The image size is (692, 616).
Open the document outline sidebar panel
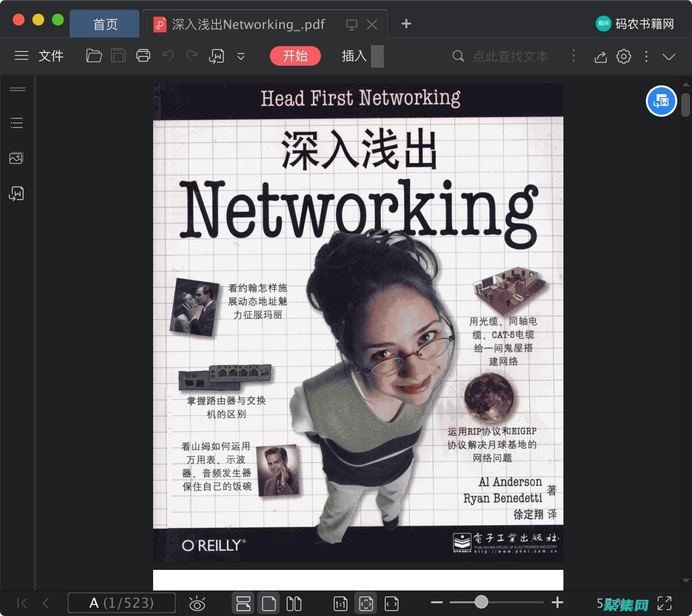pyautogui.click(x=16, y=123)
